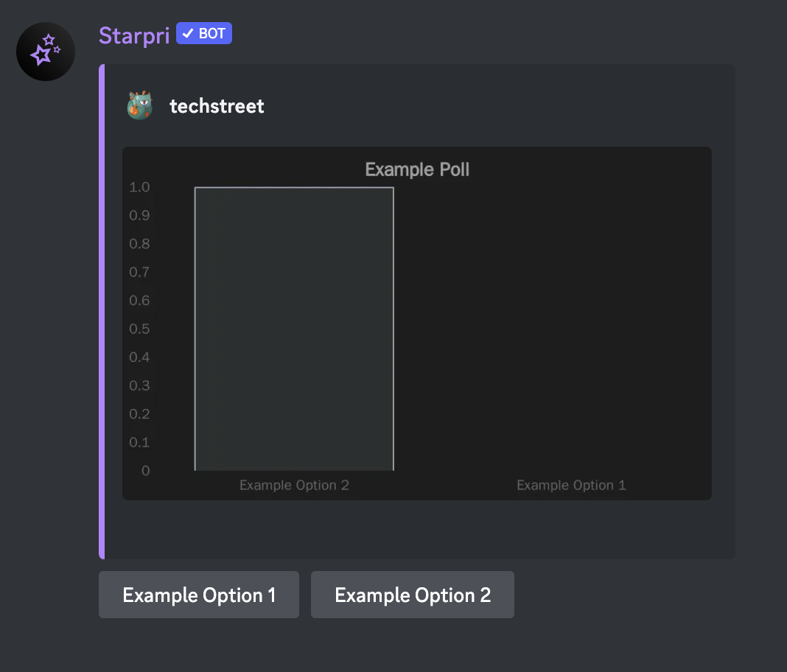Select the 'Example Option 1' axis label
The height and width of the screenshot is (672, 787).
(x=571, y=485)
